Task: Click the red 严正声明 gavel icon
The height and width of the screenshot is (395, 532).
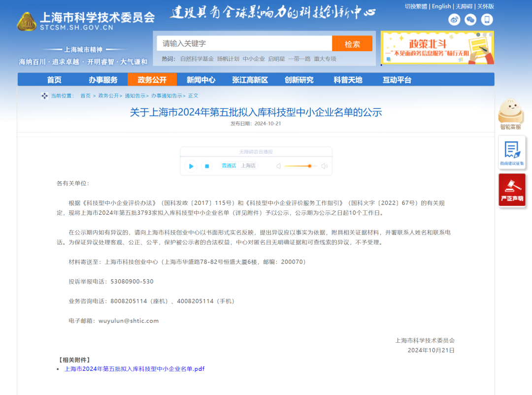Action: click(512, 190)
